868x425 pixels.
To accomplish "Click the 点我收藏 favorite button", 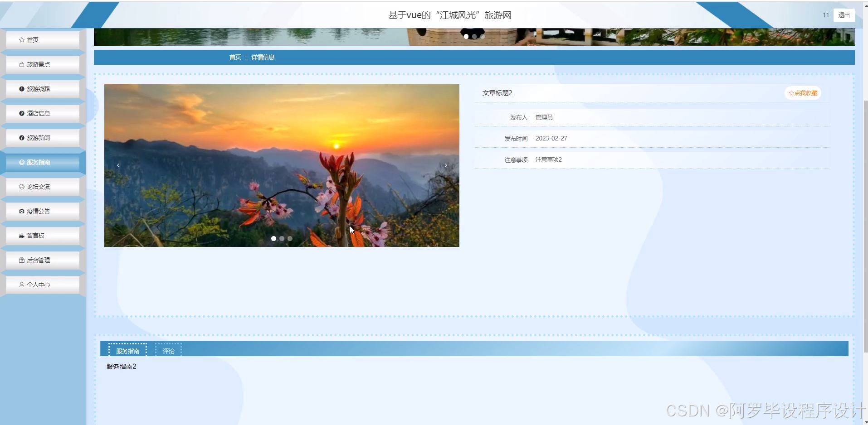I will 803,93.
